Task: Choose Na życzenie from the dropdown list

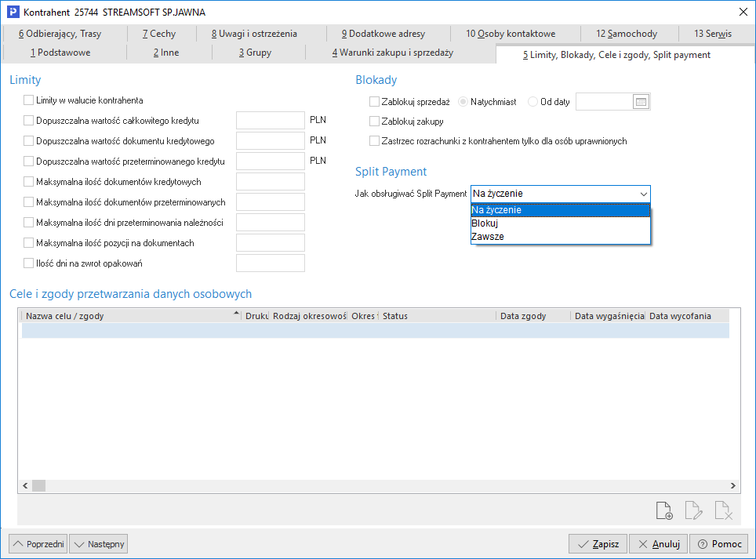Action: point(560,210)
